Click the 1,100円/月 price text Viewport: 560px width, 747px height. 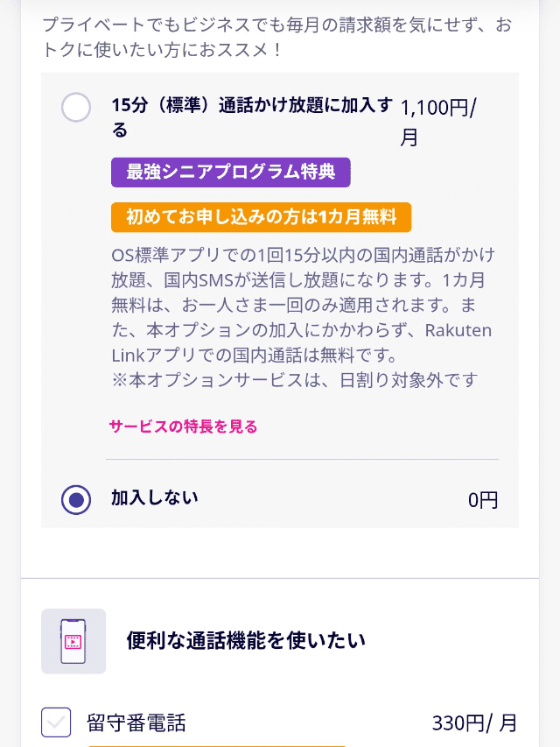point(438,122)
